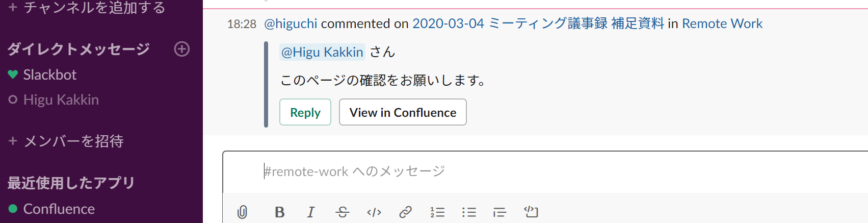868x223 pixels.
Task: Open the Slackbot direct message
Action: click(50, 75)
